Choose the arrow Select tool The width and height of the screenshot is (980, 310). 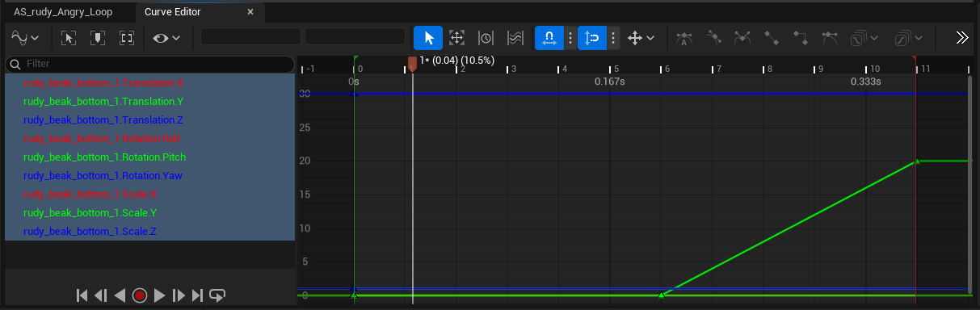[x=428, y=37]
